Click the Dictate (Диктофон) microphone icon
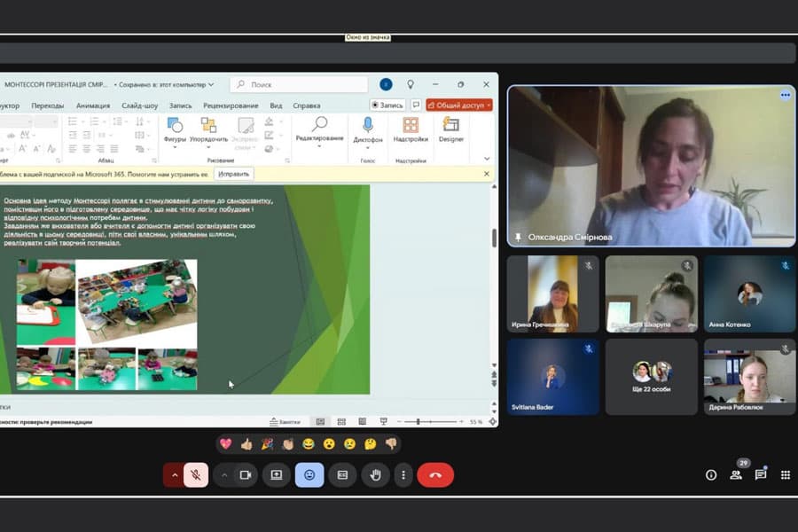Viewport: 798px width, 532px height. click(x=368, y=126)
